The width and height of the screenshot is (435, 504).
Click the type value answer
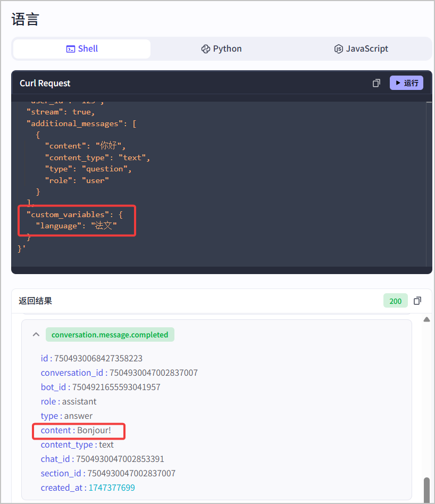click(78, 416)
